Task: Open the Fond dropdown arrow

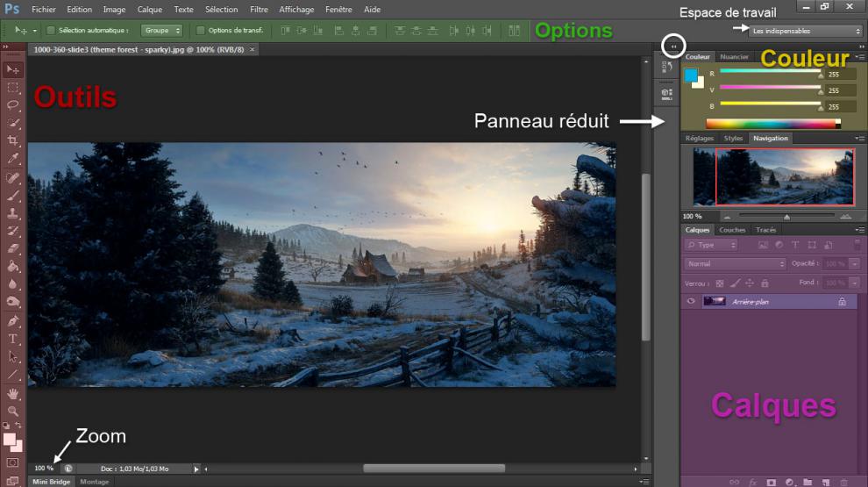Action: [x=854, y=283]
